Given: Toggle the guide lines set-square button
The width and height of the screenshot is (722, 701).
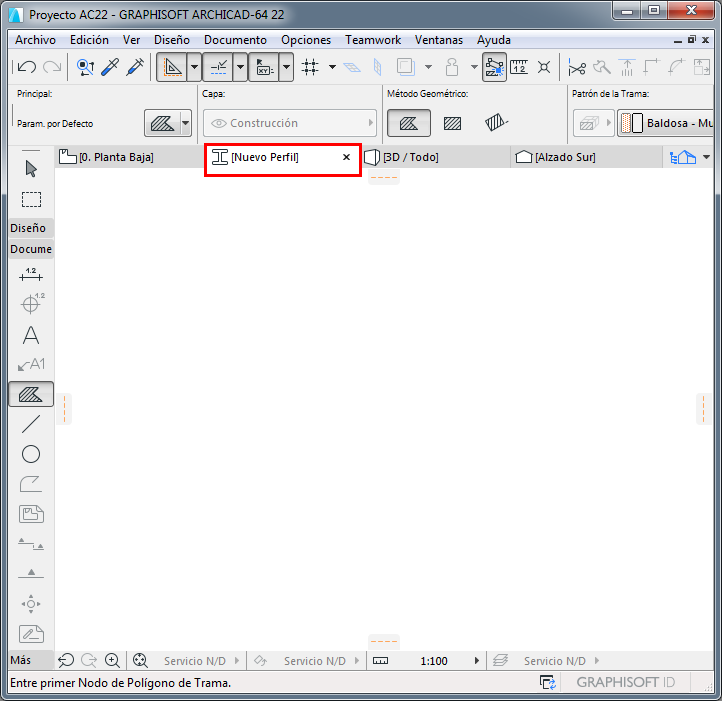Looking at the screenshot, I should [x=173, y=67].
